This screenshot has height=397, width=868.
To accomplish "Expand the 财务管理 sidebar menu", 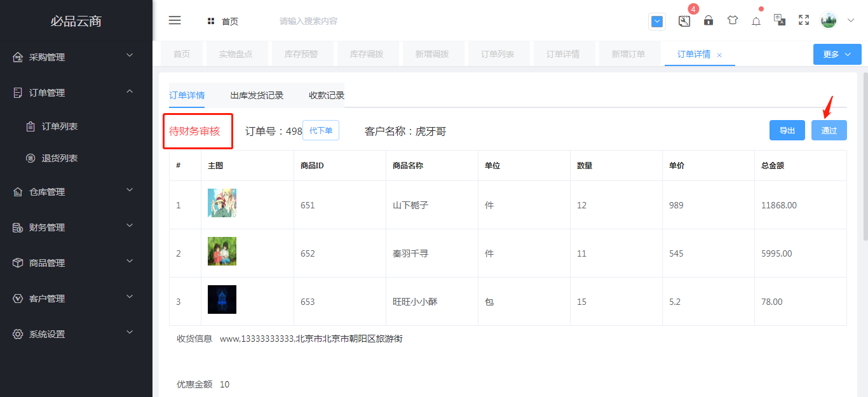I will 76,227.
